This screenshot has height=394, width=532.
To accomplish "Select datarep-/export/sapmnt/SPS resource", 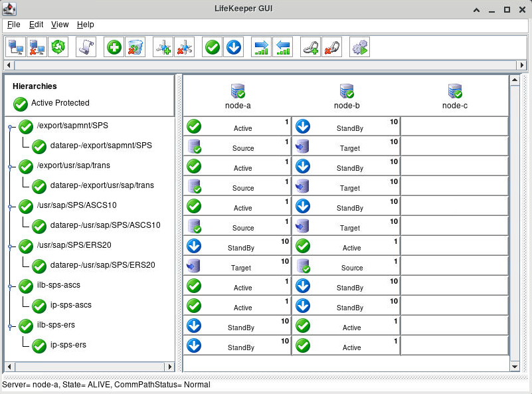I will pyautogui.click(x=101, y=146).
